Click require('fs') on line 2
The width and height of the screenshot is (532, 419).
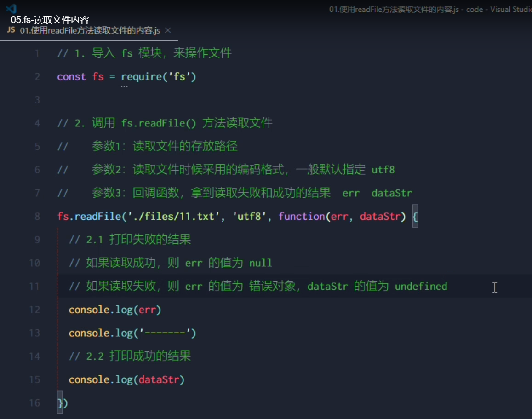pyautogui.click(x=159, y=77)
